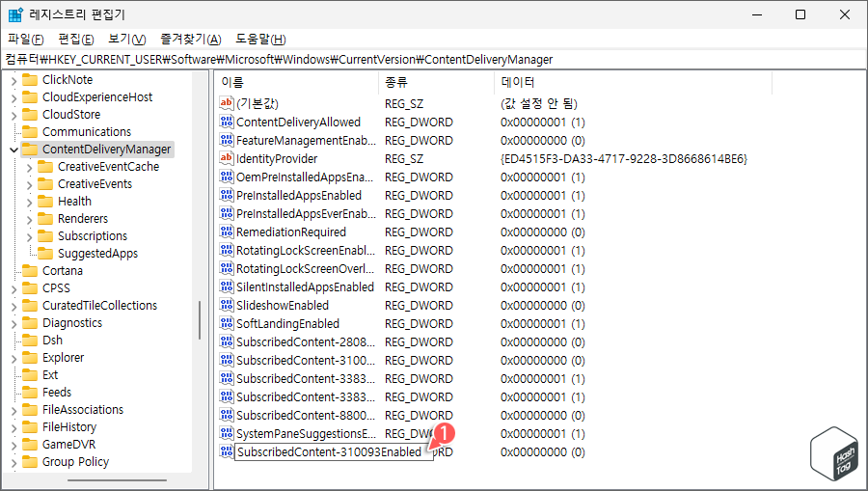Click the SoftLandingEnabled DWORD icon
The image size is (868, 491).
click(227, 322)
